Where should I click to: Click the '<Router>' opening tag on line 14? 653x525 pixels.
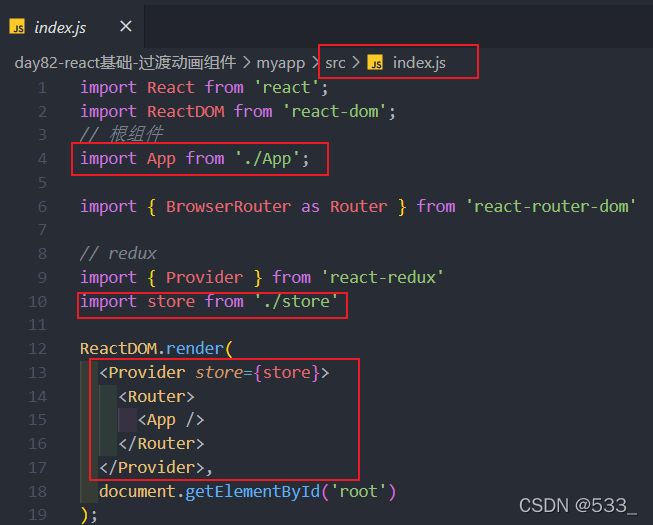pyautogui.click(x=157, y=397)
